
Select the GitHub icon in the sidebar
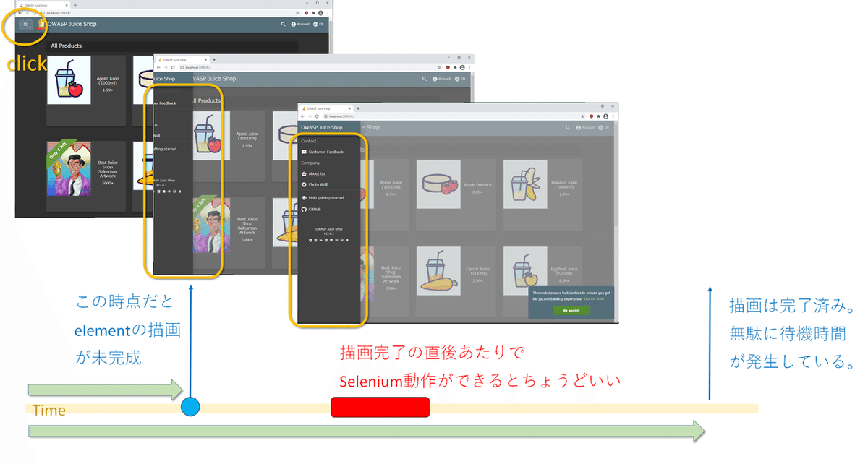[x=304, y=210]
